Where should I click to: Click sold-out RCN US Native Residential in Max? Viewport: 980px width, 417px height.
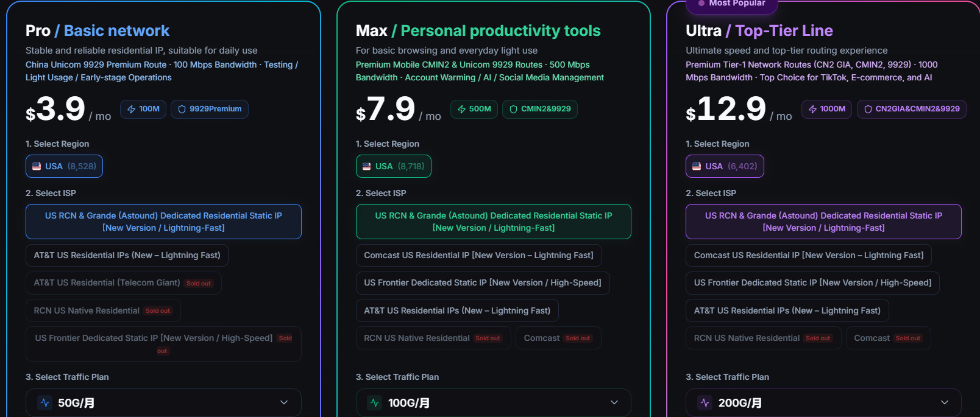(x=433, y=338)
